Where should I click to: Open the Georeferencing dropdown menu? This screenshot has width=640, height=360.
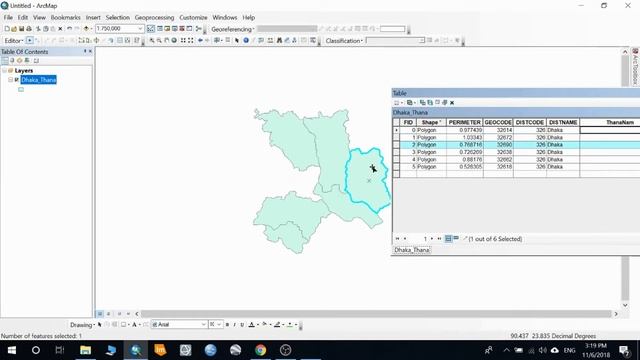pos(233,29)
